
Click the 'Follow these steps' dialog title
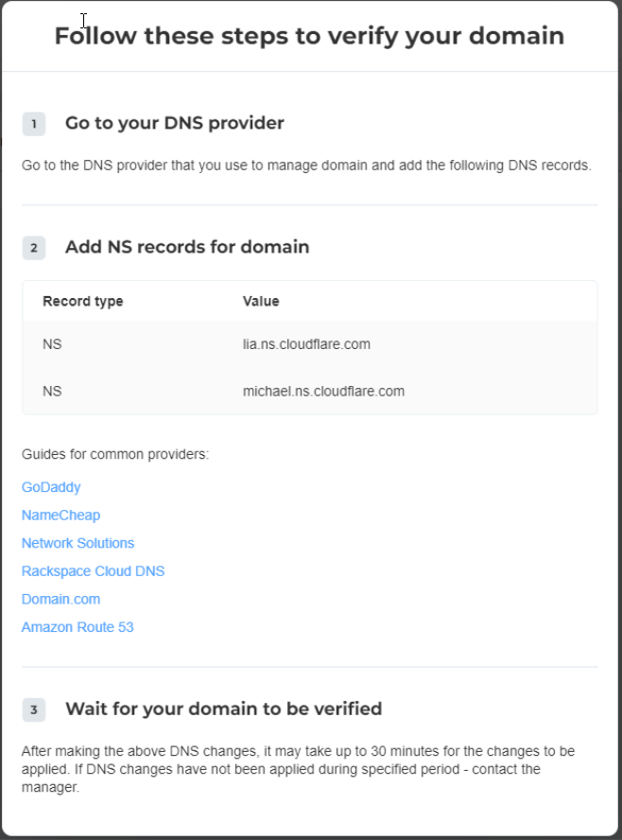pyautogui.click(x=309, y=36)
